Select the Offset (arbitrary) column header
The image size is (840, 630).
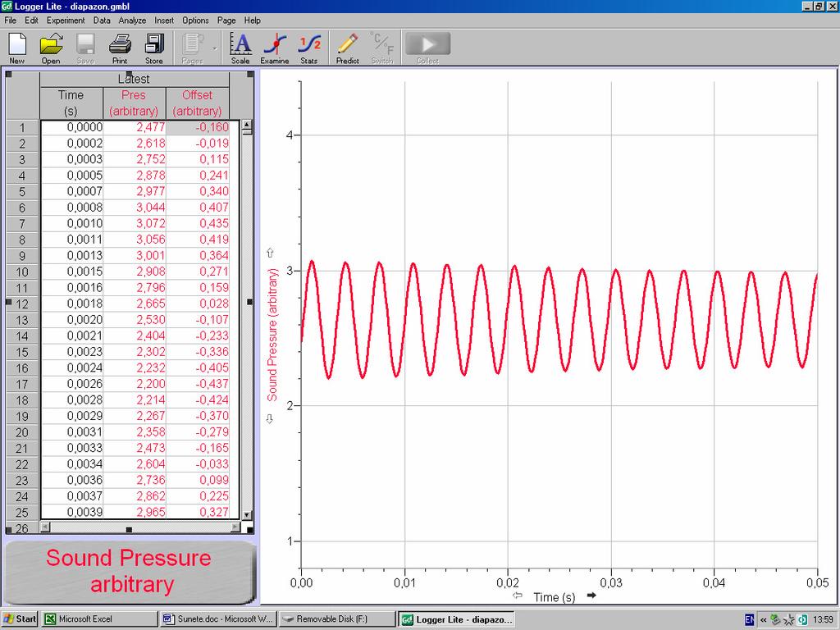click(x=197, y=103)
